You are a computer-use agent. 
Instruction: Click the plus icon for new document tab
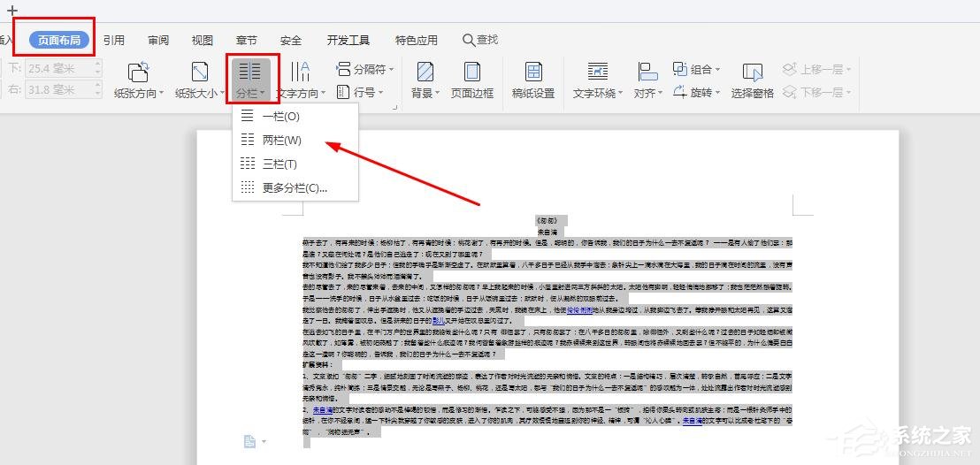tap(11, 11)
